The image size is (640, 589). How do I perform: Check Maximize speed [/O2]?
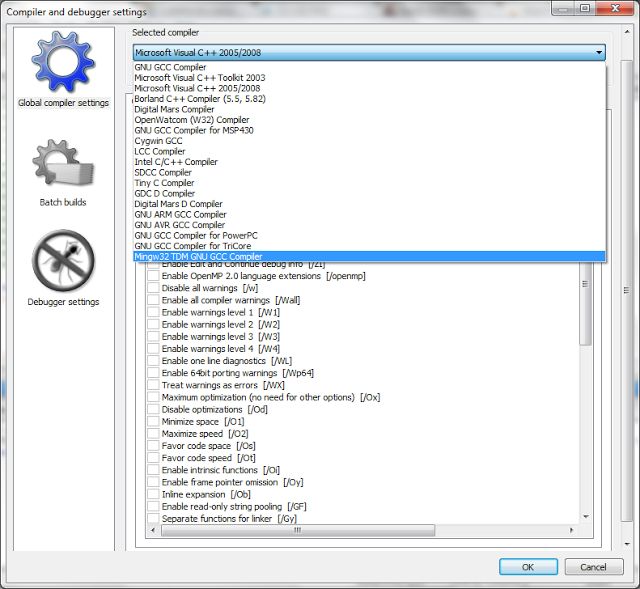click(x=153, y=433)
